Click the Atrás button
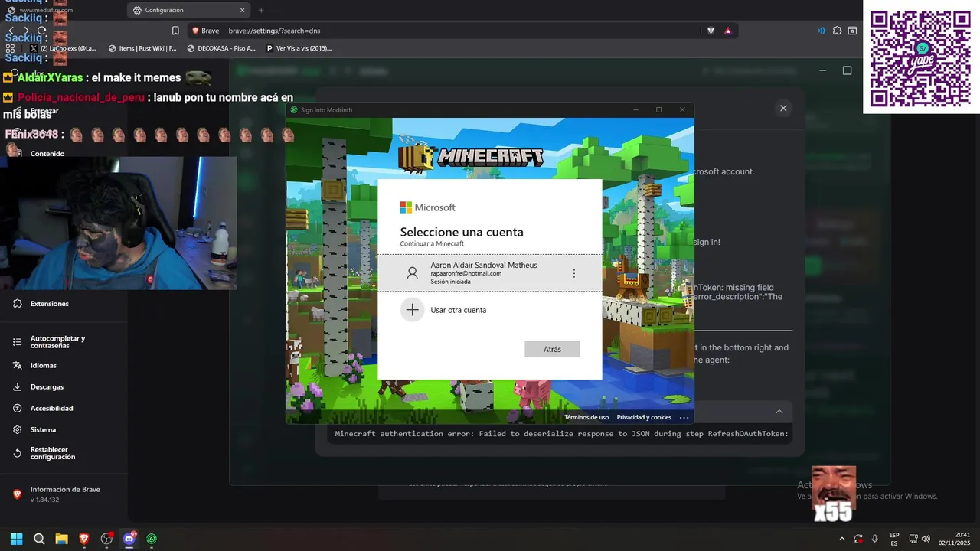980x551 pixels. (x=552, y=349)
